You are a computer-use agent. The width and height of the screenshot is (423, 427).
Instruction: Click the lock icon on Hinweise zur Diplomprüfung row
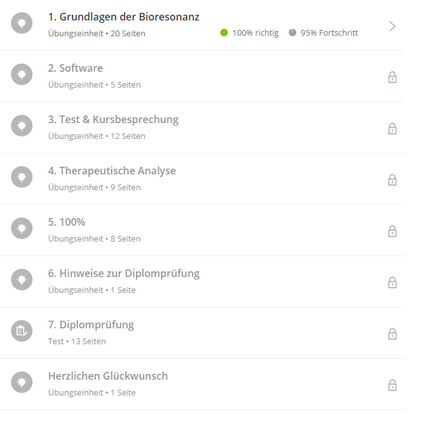392,282
